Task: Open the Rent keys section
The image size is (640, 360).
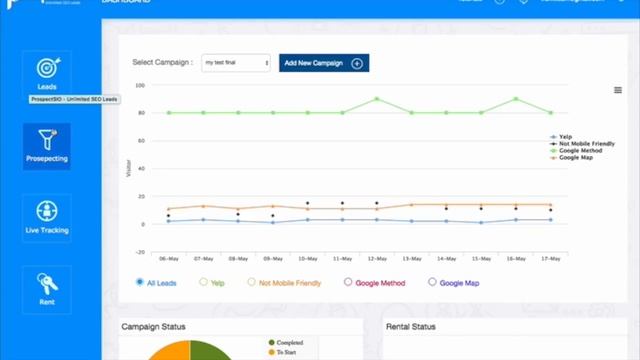Action: coord(47,290)
